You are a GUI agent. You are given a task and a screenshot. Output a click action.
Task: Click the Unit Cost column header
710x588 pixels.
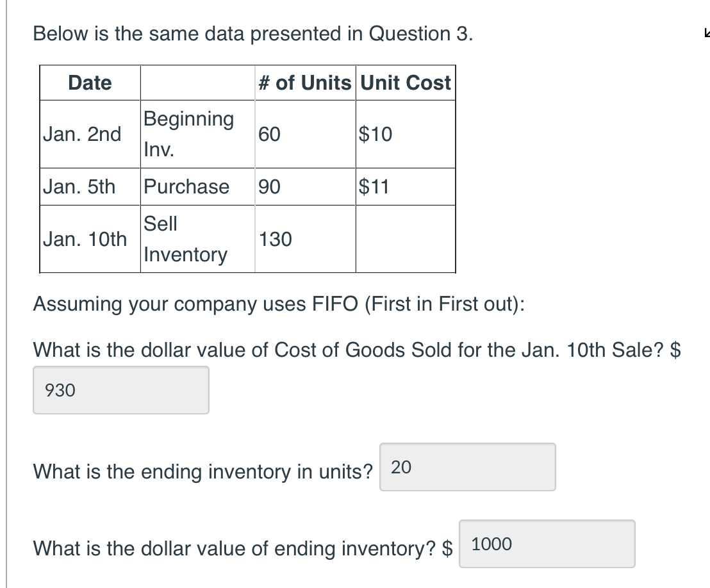pyautogui.click(x=406, y=83)
